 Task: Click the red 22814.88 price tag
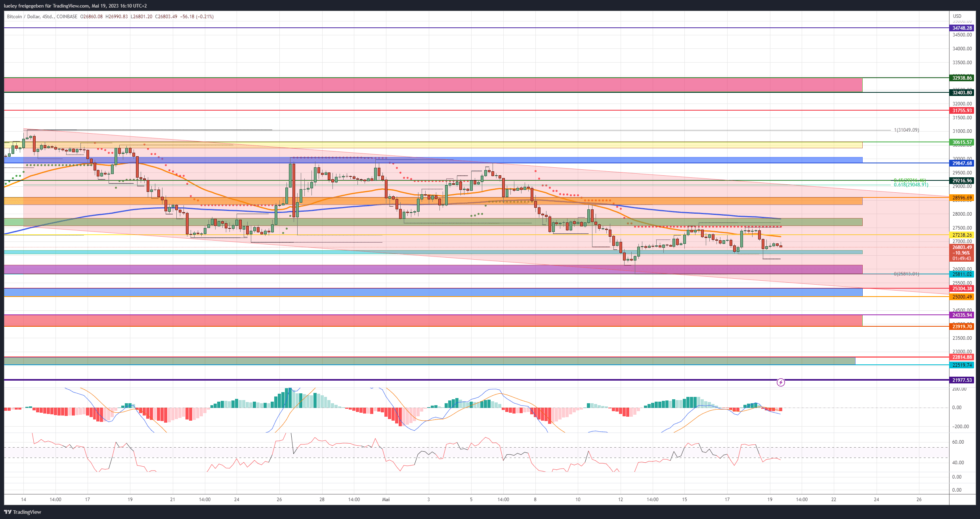(962, 357)
